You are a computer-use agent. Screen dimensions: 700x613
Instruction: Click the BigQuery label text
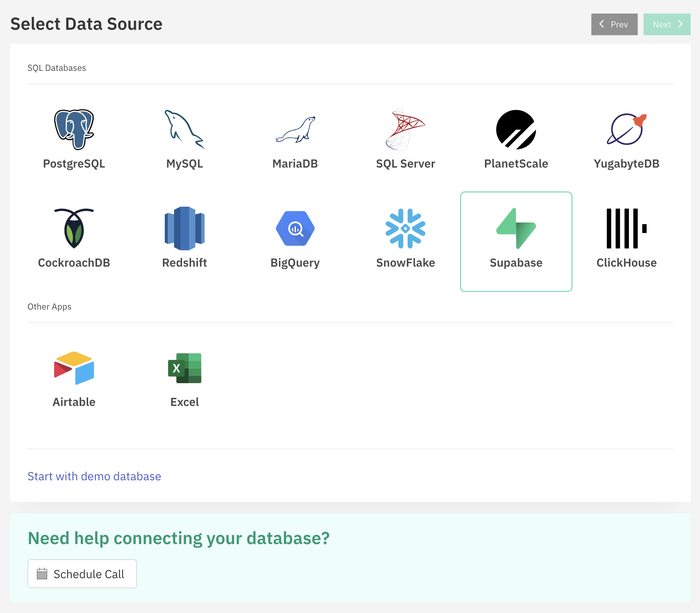point(295,263)
